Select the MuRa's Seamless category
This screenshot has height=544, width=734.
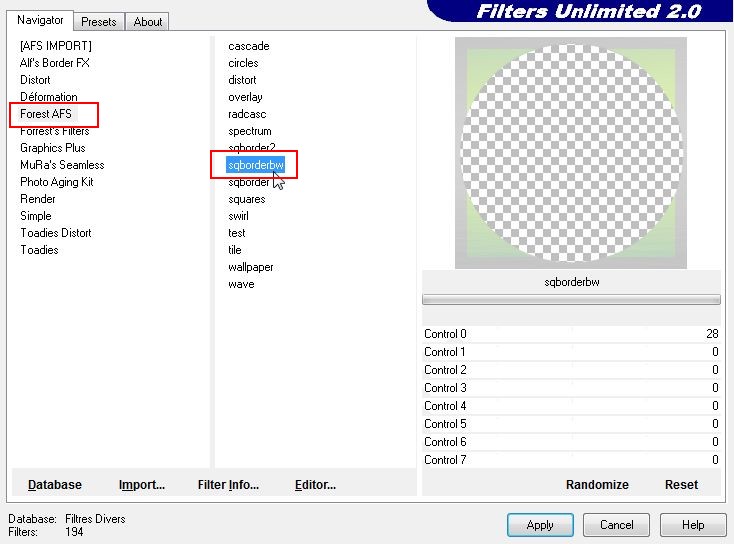pyautogui.click(x=62, y=165)
